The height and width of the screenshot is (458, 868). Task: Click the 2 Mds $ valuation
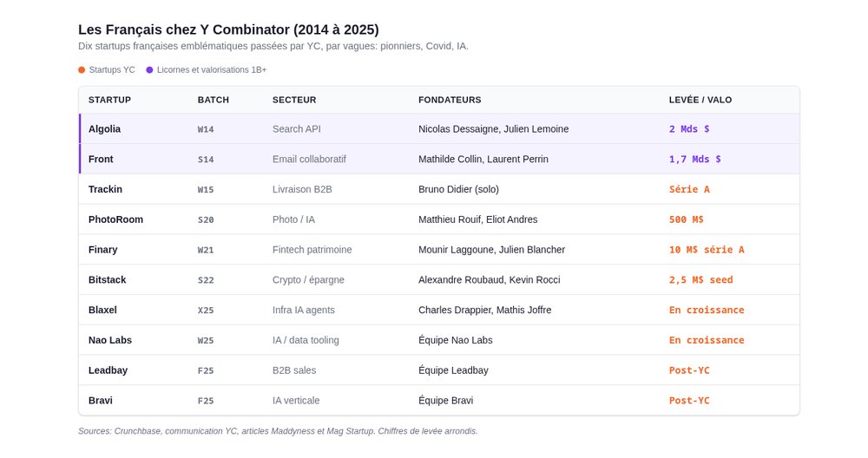click(689, 129)
